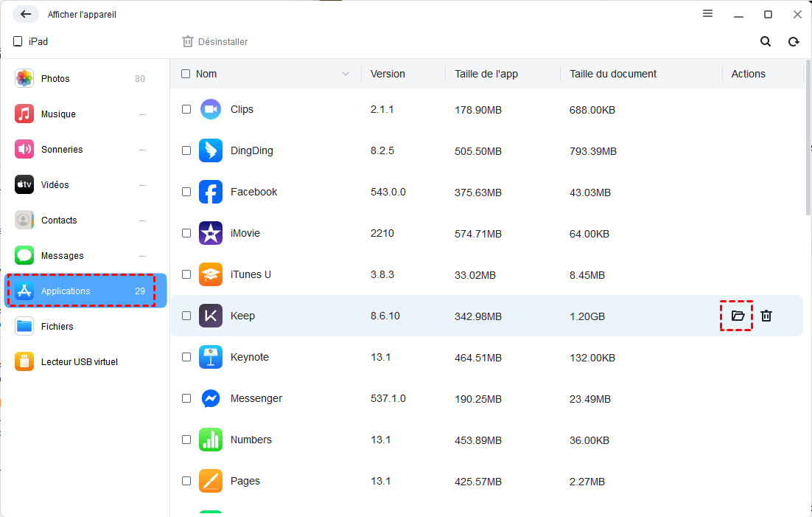This screenshot has width=812, height=517.
Task: Expand the Nom column sort chevron
Action: click(346, 74)
